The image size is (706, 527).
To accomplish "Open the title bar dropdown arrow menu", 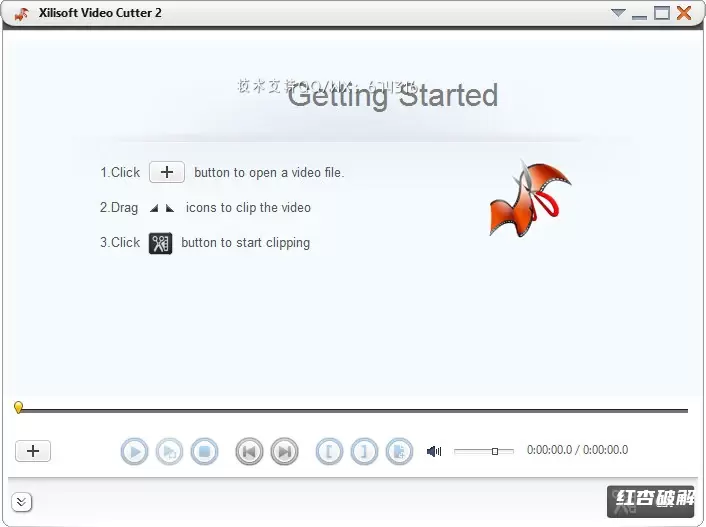I will tap(618, 13).
